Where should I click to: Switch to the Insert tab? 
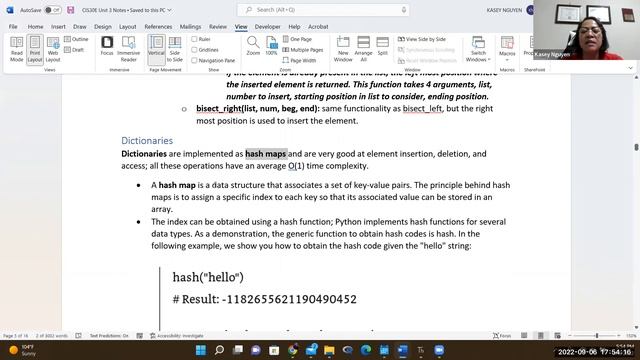pos(58,27)
